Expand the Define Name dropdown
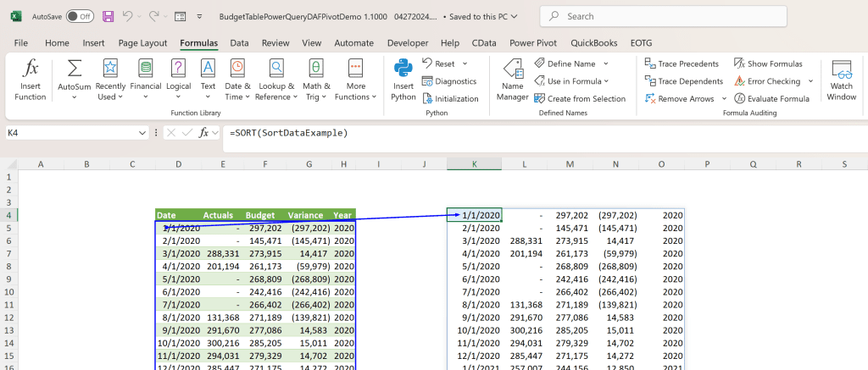The height and width of the screenshot is (370, 868). (604, 64)
